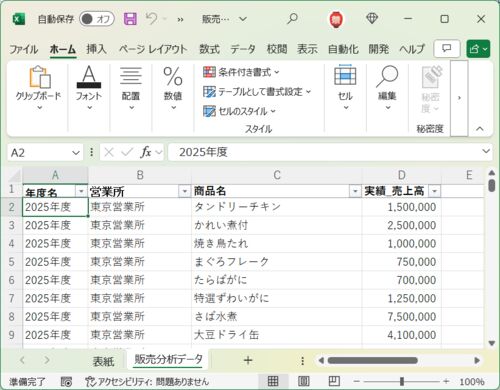Switch to Normal view icon
Image resolution: width=500 pixels, height=390 pixels.
pyautogui.click(x=273, y=381)
